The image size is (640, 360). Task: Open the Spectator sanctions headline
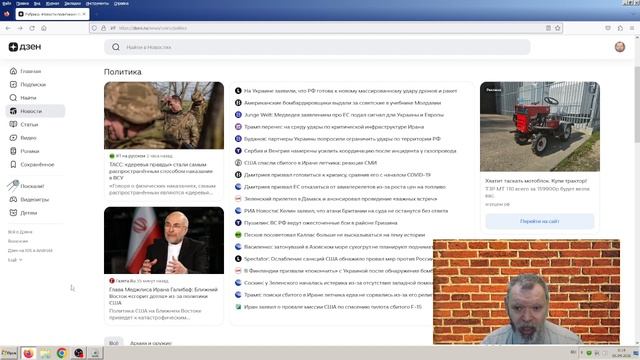click(338, 259)
